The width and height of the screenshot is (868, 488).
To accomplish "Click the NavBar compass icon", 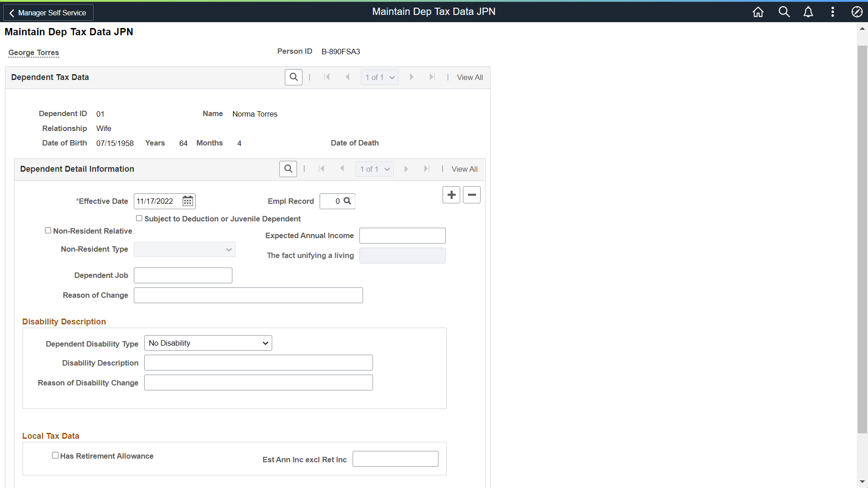I will pos(857,12).
